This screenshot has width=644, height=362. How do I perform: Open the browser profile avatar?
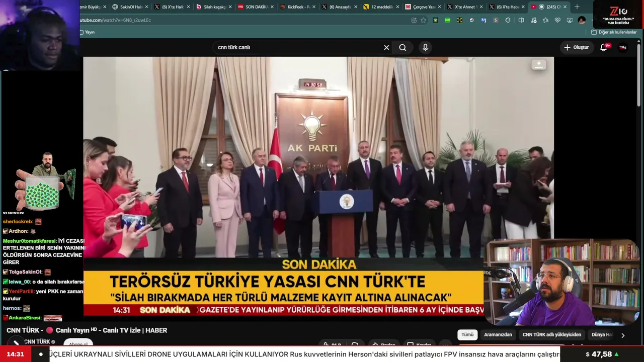(582, 20)
